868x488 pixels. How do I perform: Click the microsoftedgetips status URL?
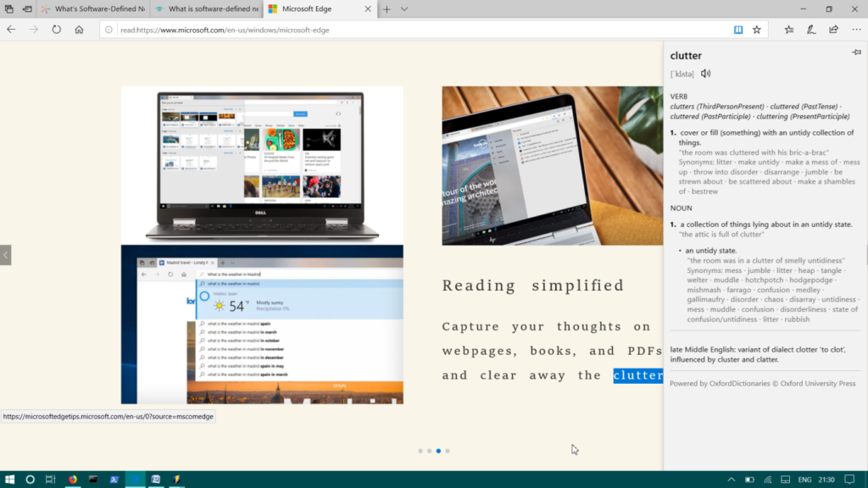108,417
